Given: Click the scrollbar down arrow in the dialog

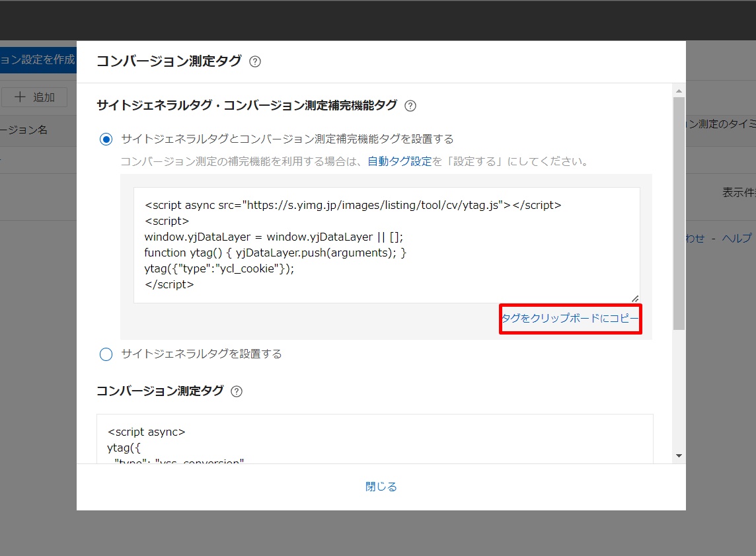Looking at the screenshot, I should (x=679, y=456).
